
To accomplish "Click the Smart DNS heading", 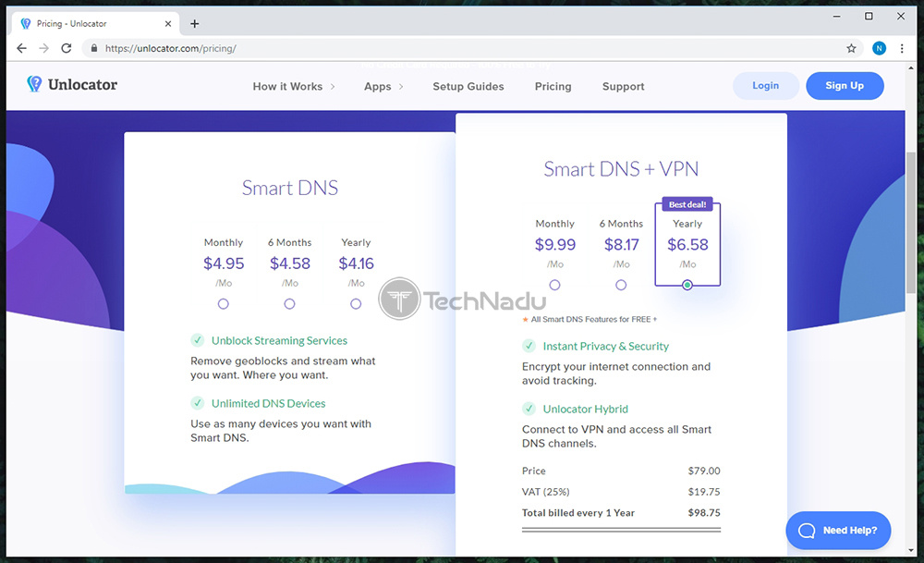I will pyautogui.click(x=290, y=188).
